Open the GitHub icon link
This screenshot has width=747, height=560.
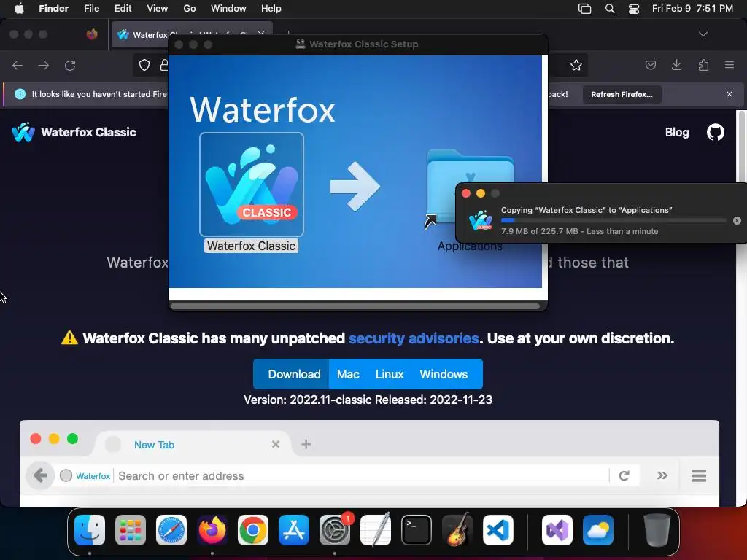point(715,133)
